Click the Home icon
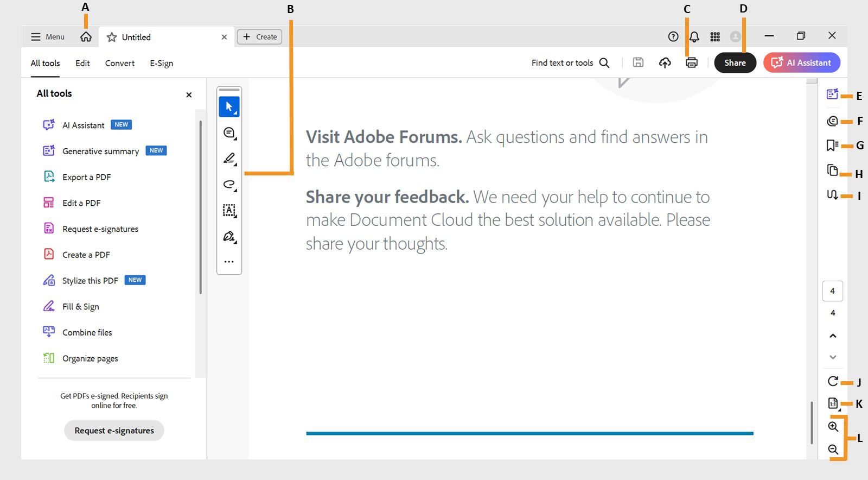The image size is (868, 480). pos(86,37)
